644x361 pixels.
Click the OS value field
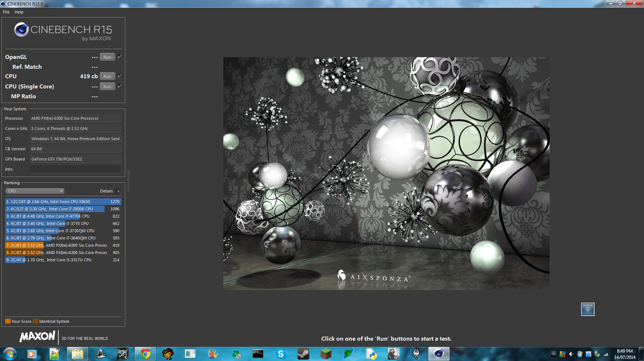[x=75, y=139]
